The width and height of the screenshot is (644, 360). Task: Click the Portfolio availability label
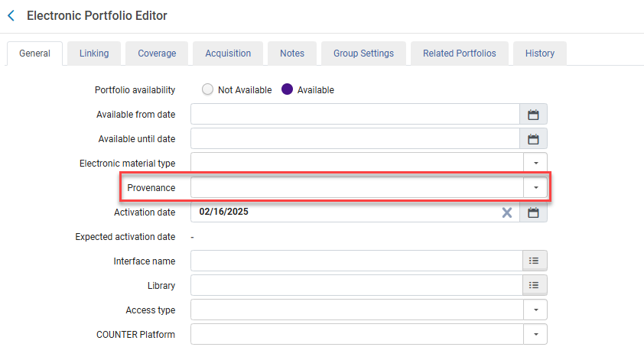pos(135,90)
